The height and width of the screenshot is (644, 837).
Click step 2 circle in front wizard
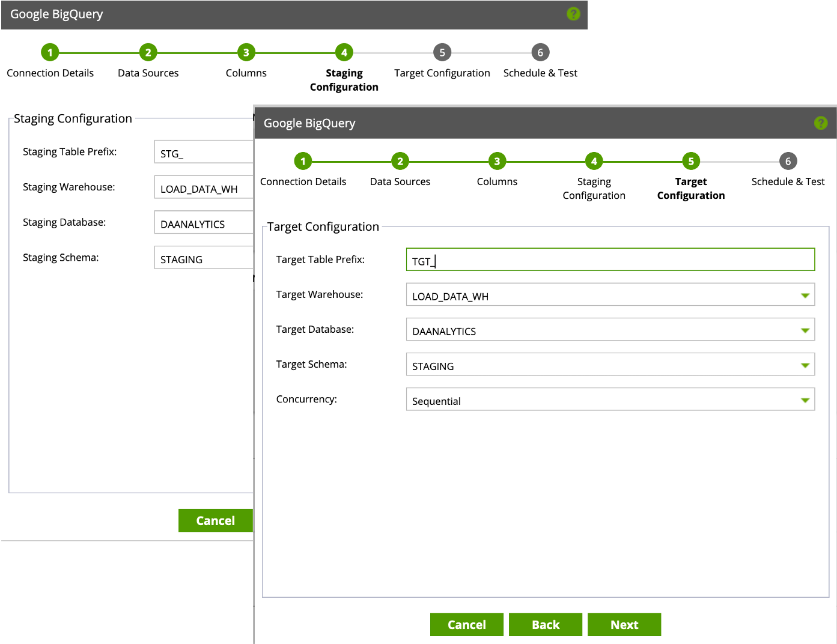(x=400, y=161)
